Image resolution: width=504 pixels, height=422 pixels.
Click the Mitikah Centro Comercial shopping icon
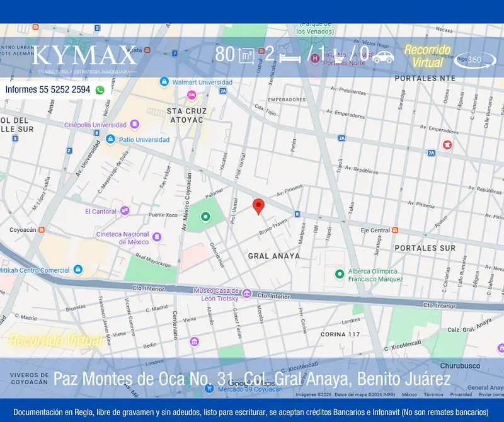[x=77, y=270]
